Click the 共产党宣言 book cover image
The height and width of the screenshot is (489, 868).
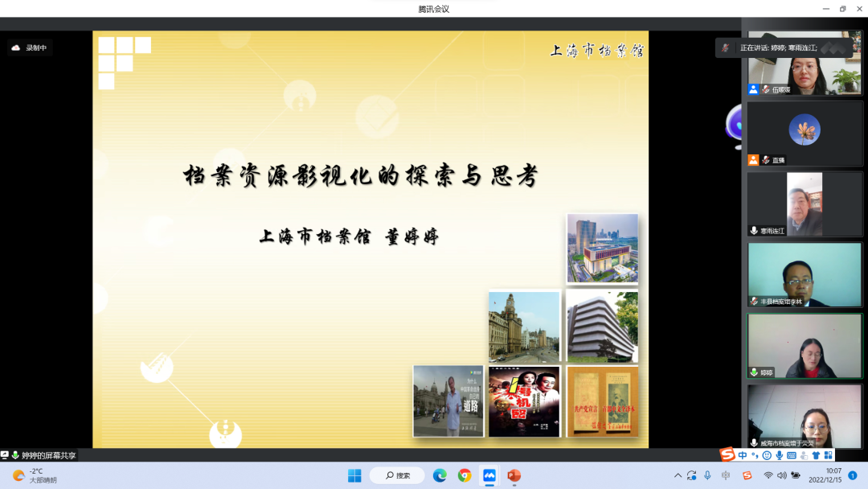pyautogui.click(x=602, y=401)
